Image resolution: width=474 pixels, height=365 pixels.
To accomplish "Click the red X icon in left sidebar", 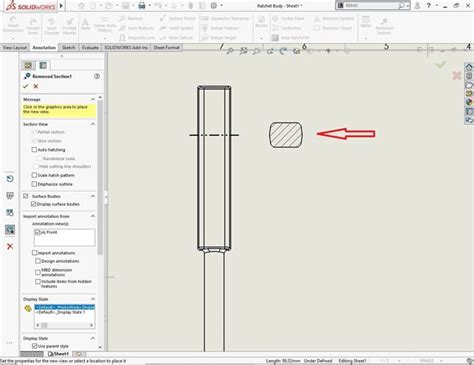I will 10,247.
